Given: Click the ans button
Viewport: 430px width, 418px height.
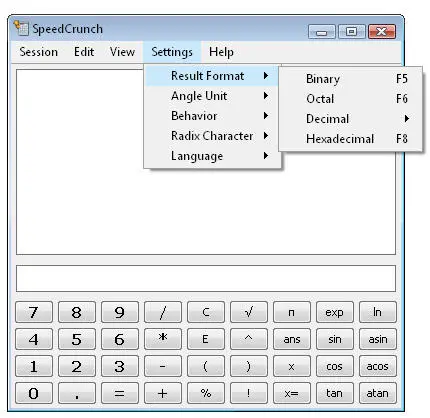Looking at the screenshot, I should coord(292,339).
